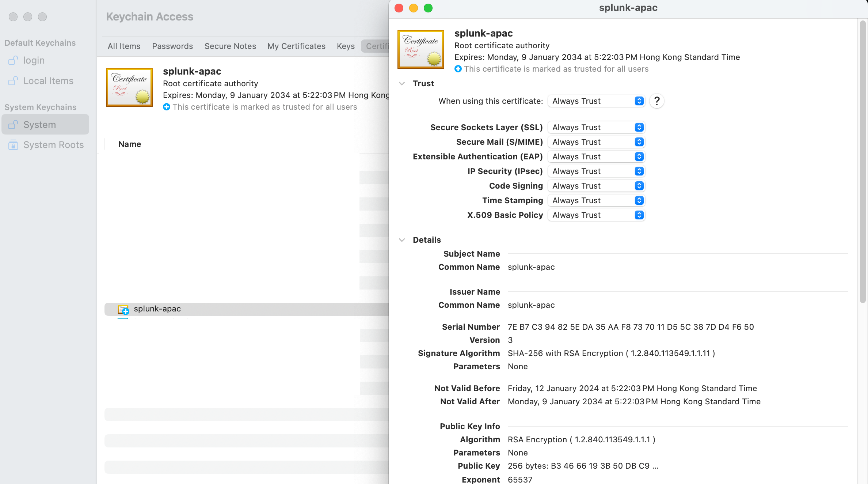The height and width of the screenshot is (484, 868).
Task: Close the splunk-apac detail window
Action: (x=399, y=8)
